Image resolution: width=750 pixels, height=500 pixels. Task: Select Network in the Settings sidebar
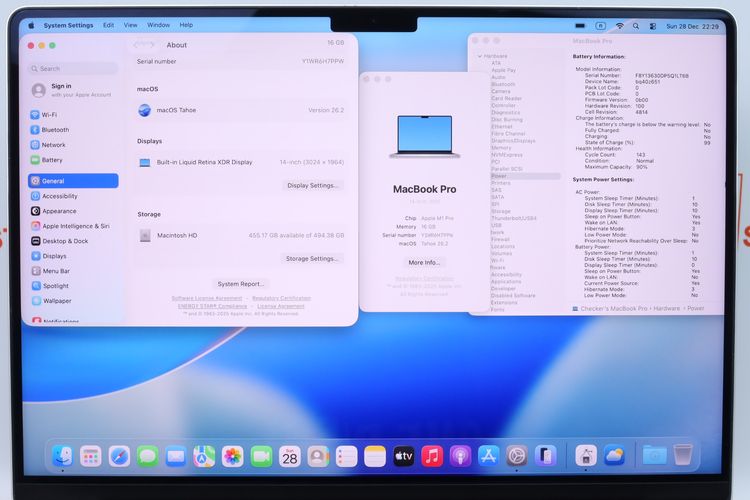tap(73, 145)
